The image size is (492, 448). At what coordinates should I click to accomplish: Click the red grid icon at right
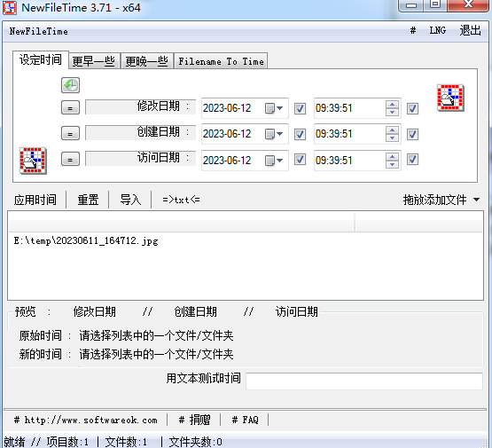450,98
